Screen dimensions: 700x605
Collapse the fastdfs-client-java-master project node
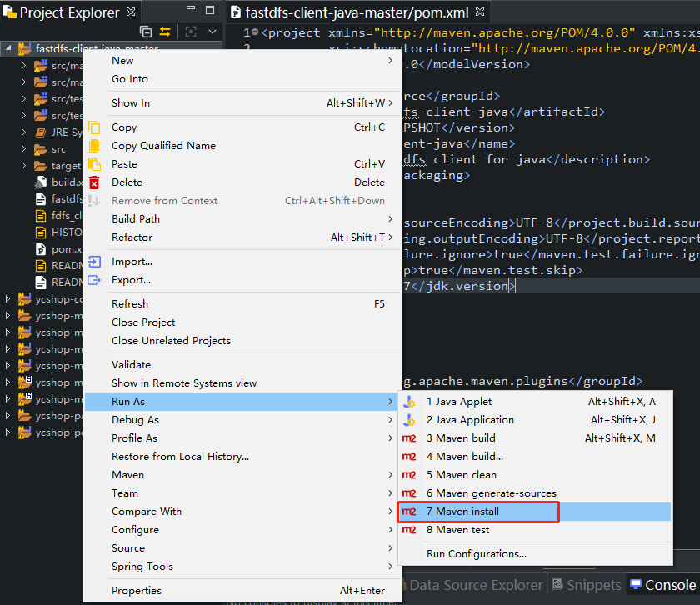(8, 47)
